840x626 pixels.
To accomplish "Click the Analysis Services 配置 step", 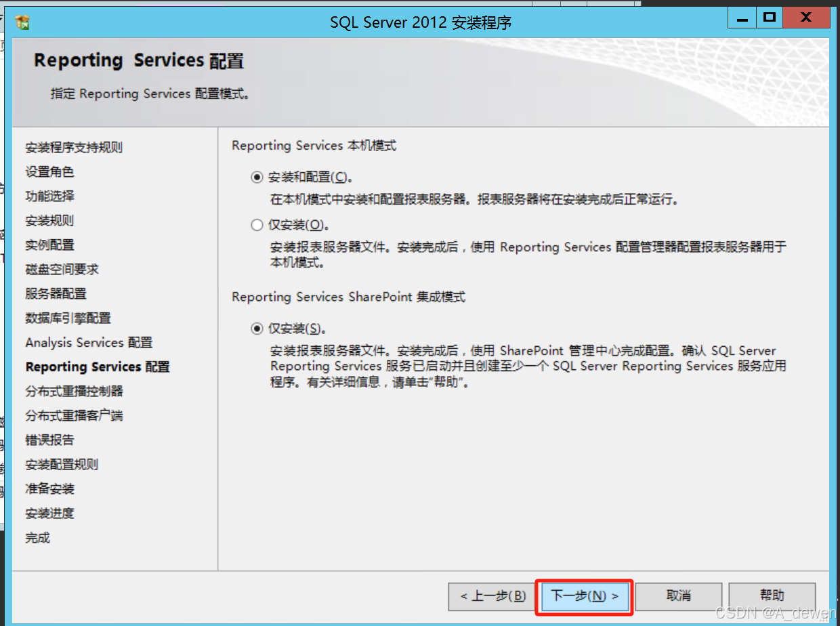I will (x=89, y=343).
